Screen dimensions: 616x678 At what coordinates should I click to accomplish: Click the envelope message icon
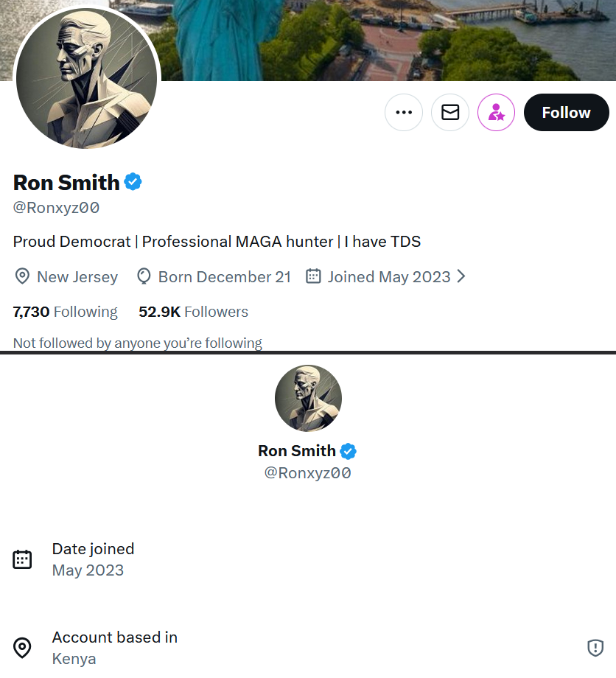tap(449, 113)
